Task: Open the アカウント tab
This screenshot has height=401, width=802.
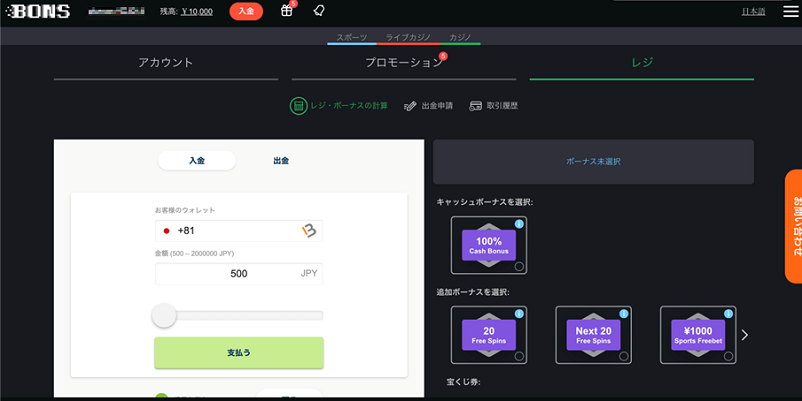Action: [x=166, y=64]
